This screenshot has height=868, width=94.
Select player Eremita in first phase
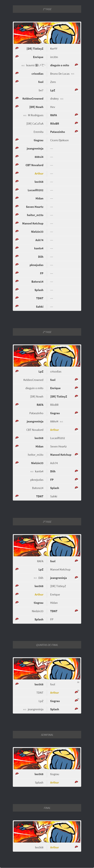click(x=38, y=132)
